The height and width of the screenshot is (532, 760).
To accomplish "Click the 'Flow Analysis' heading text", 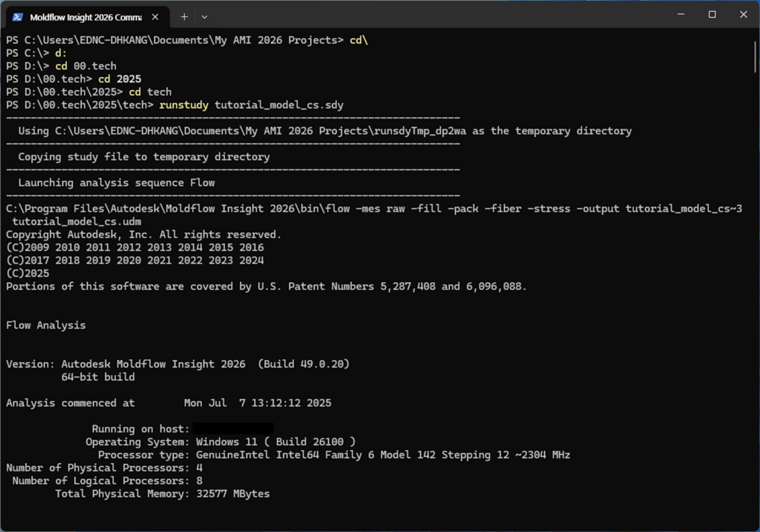I will tap(46, 325).
